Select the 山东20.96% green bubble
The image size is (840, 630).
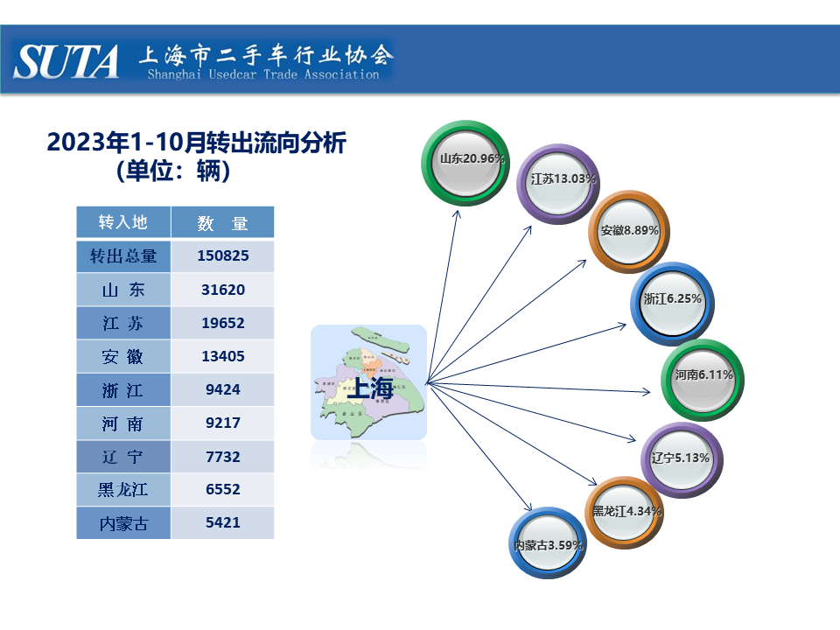[465, 163]
